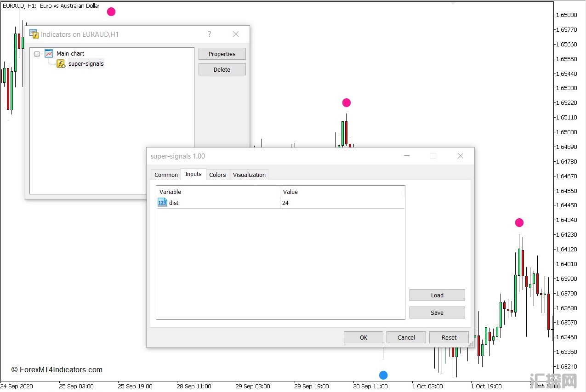Click the help question mark button

coord(210,34)
